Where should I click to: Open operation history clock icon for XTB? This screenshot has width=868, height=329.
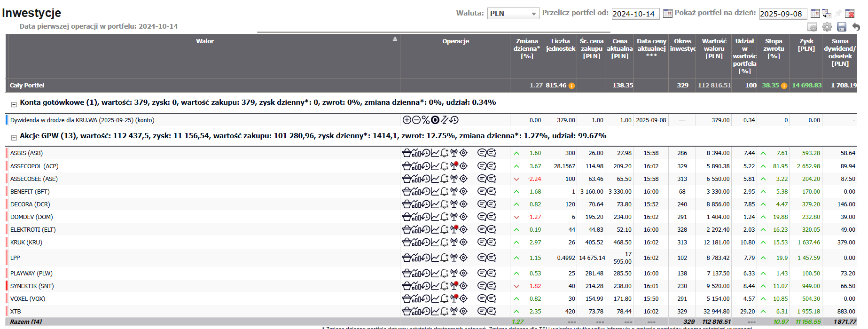point(426,312)
